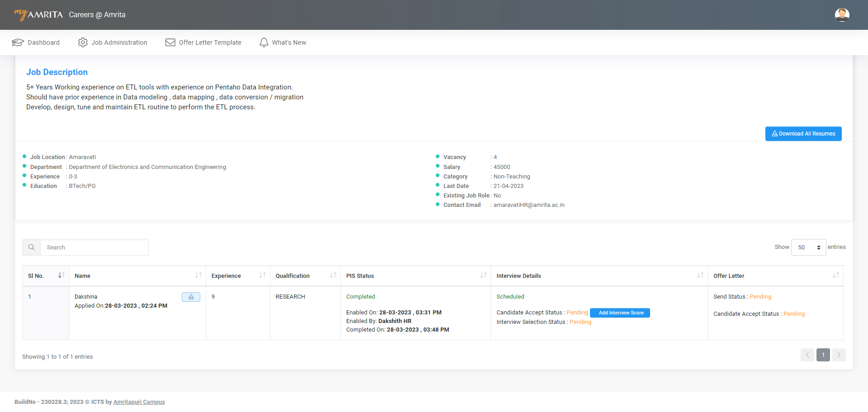Screen dimensions: 868x412
Task: Open What's New notifications
Action: coord(283,42)
